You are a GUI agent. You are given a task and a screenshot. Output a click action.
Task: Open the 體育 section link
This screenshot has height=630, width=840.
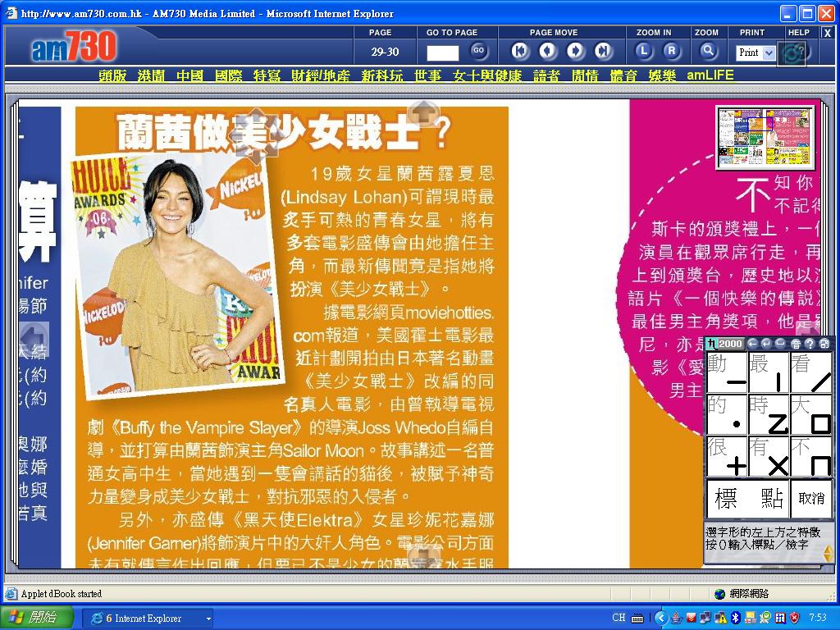coord(623,75)
